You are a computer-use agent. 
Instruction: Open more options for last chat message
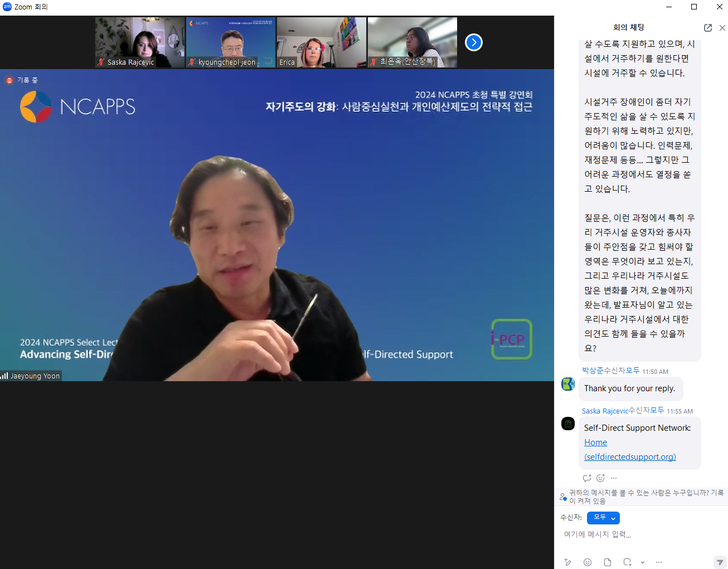pos(614,478)
